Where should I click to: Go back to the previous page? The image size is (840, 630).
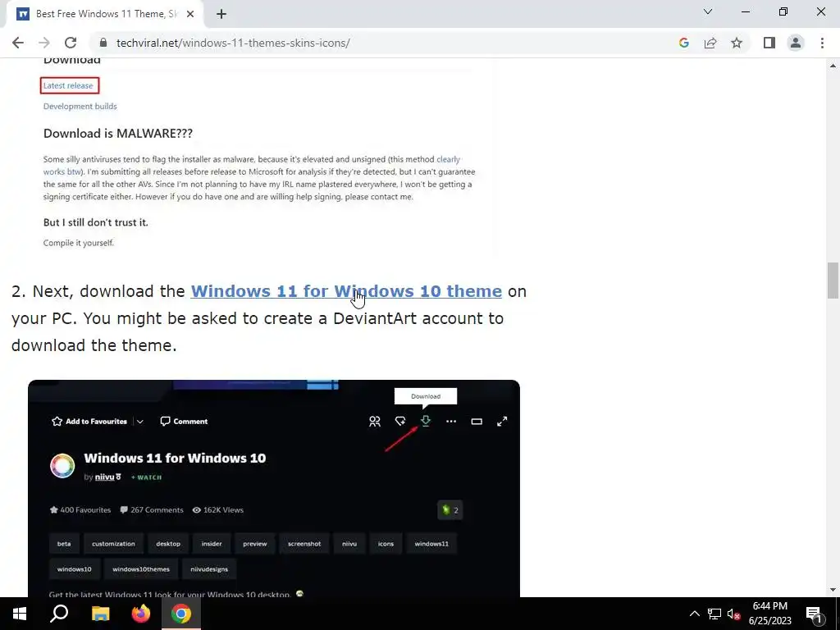[x=18, y=43]
